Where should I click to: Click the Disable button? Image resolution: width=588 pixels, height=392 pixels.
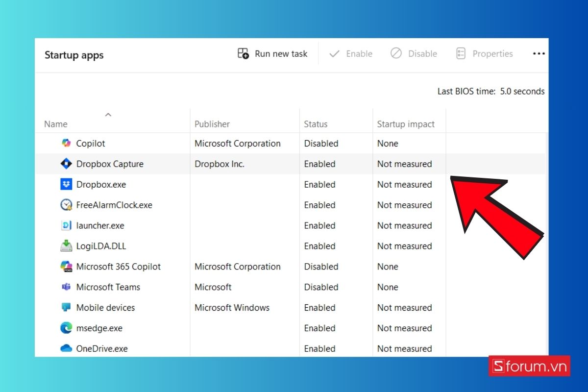click(x=414, y=54)
